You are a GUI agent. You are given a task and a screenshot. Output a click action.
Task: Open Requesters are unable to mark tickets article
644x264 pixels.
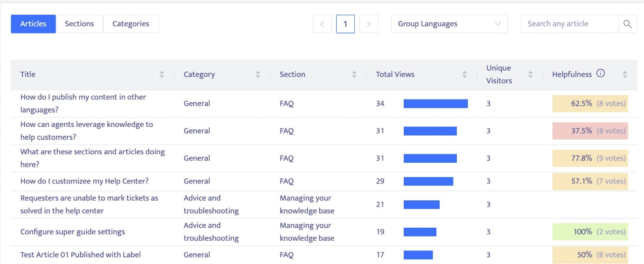tap(89, 204)
